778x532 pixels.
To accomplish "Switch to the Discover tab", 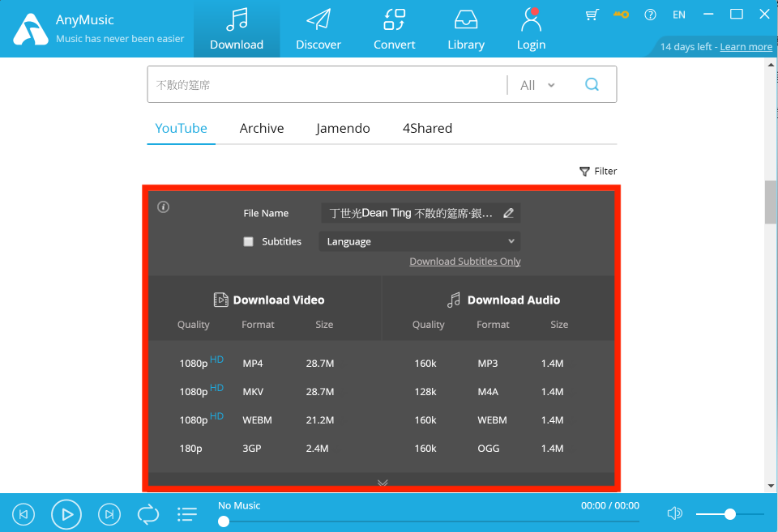I will click(x=318, y=29).
